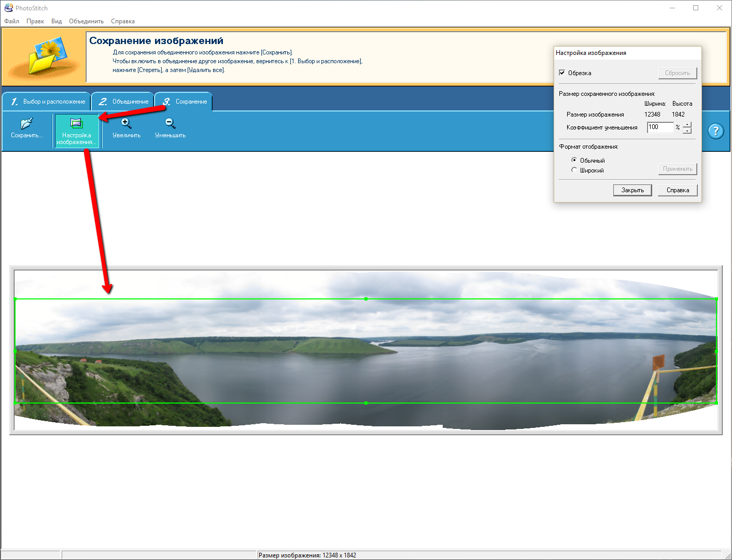Viewport: 732px width, 560px height.
Task: Open the Объединить menu
Action: click(86, 21)
